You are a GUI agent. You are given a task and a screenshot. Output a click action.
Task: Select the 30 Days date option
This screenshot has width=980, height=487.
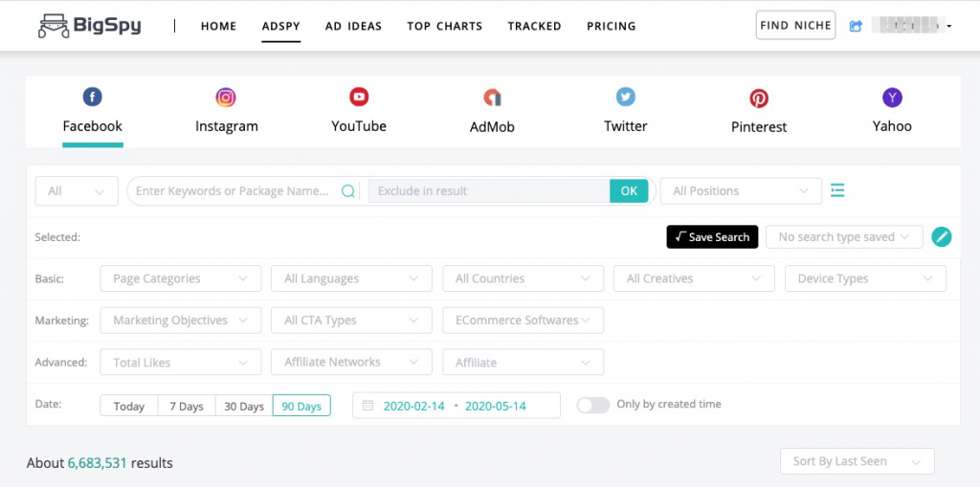tap(244, 406)
